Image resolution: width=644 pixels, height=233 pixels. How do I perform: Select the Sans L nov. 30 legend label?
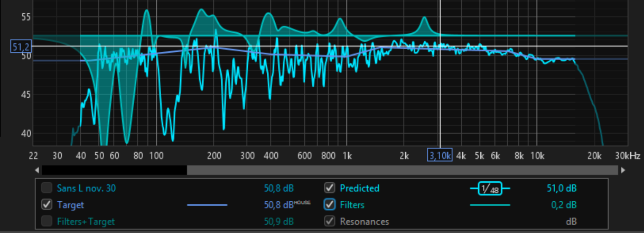pos(88,188)
